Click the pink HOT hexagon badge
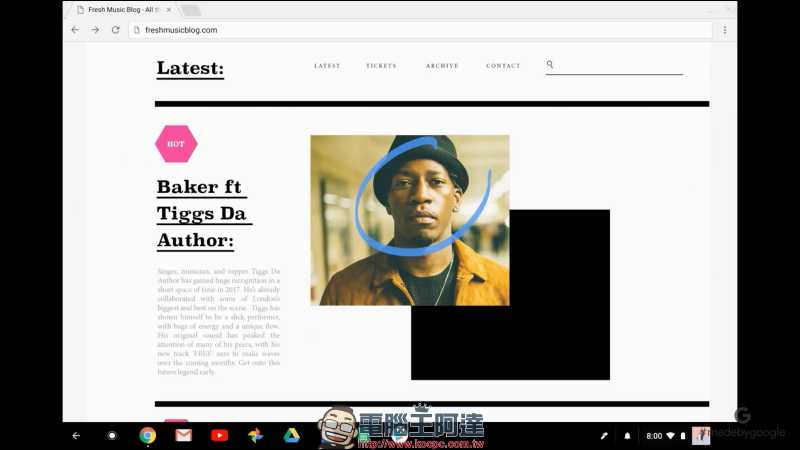Screen dimensions: 800x450 tap(176, 144)
